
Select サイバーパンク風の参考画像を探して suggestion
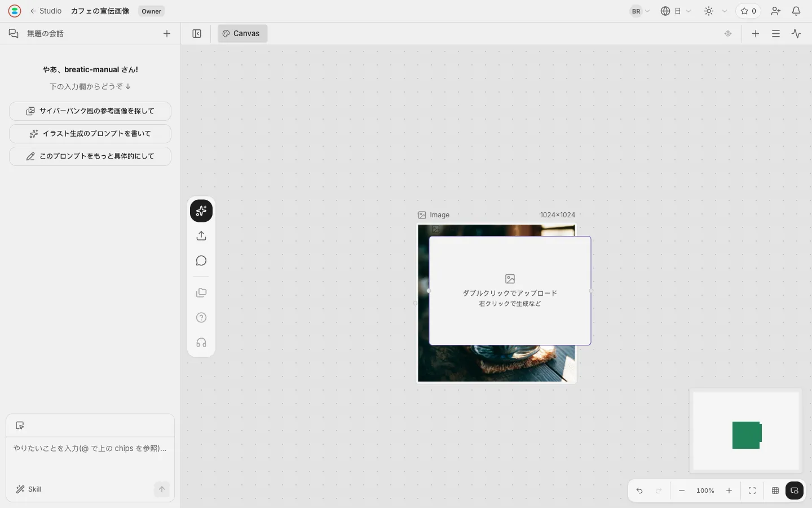click(90, 111)
